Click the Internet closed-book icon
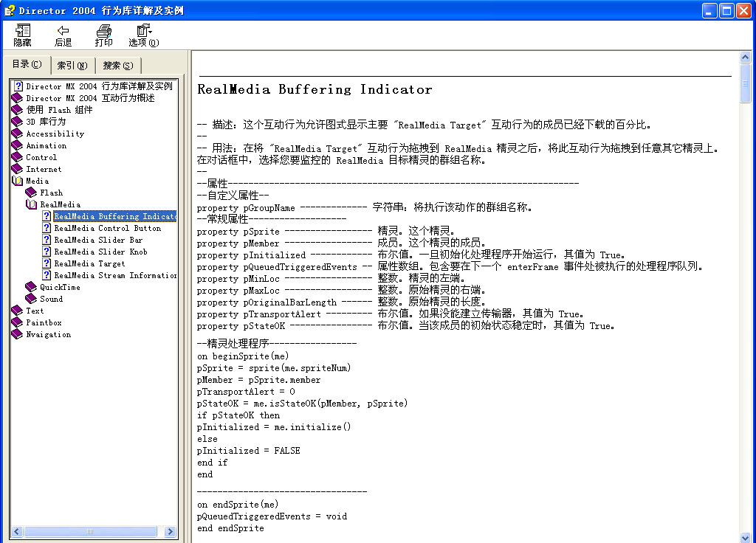This screenshot has height=543, width=756. coord(18,169)
